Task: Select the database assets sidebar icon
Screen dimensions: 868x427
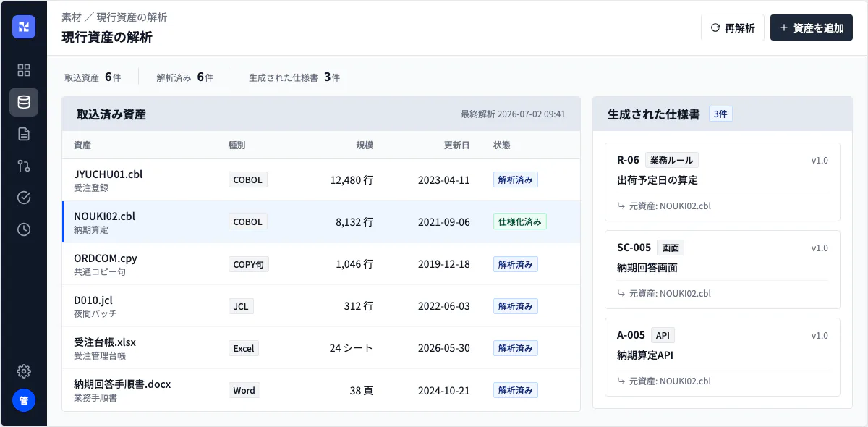Action: (24, 102)
